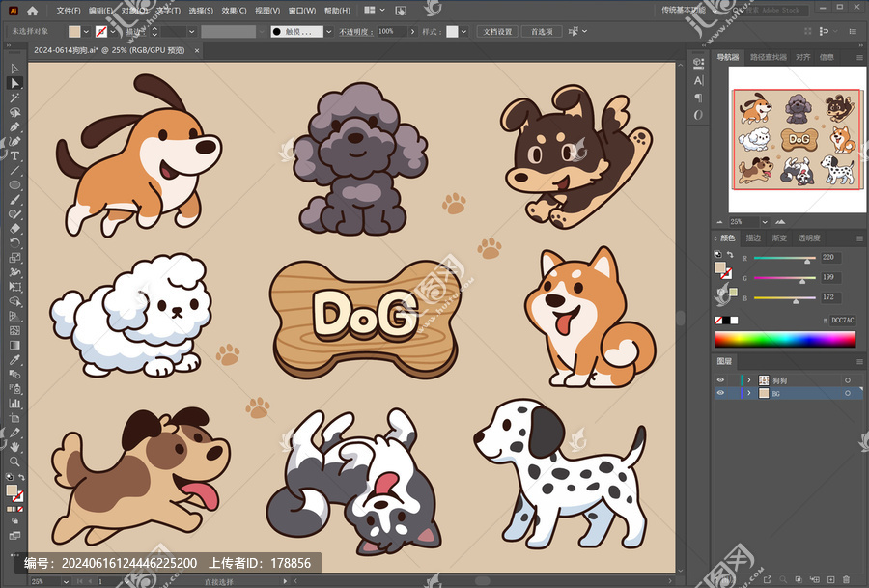Click the hex color field DCC7AC
The height and width of the screenshot is (588, 869).
pos(842,321)
